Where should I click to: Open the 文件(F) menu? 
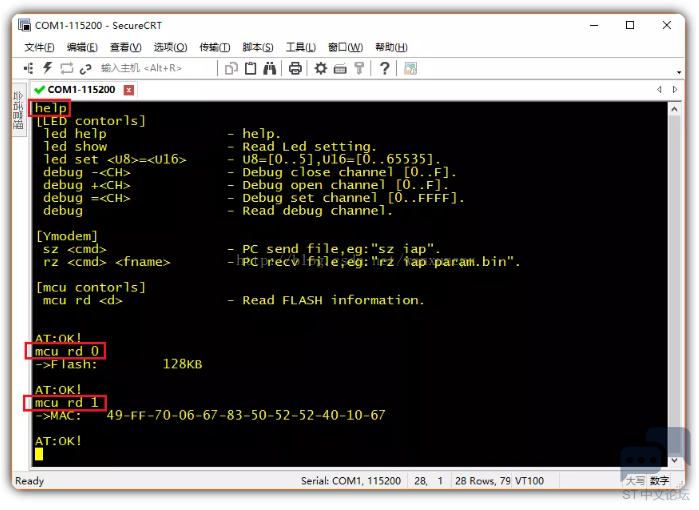click(39, 47)
